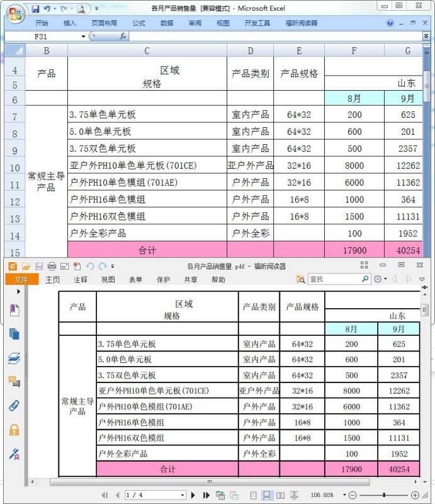Click Excel select-all corner button
435x504 pixels.
(x=14, y=50)
